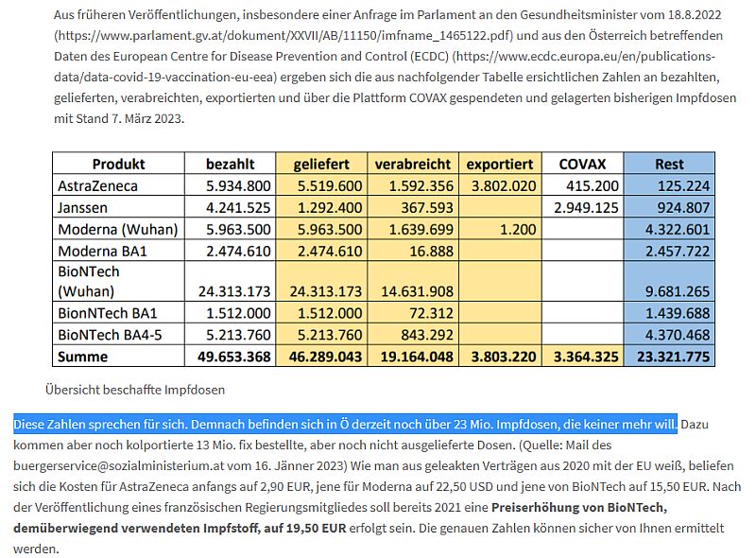Click total COVAX value 3.364.325
The height and width of the screenshot is (558, 756).
(x=586, y=357)
